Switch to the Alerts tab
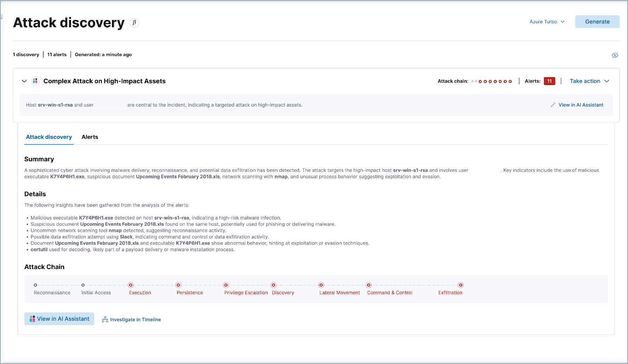Screen dimensions: 628x364 (x=90, y=137)
